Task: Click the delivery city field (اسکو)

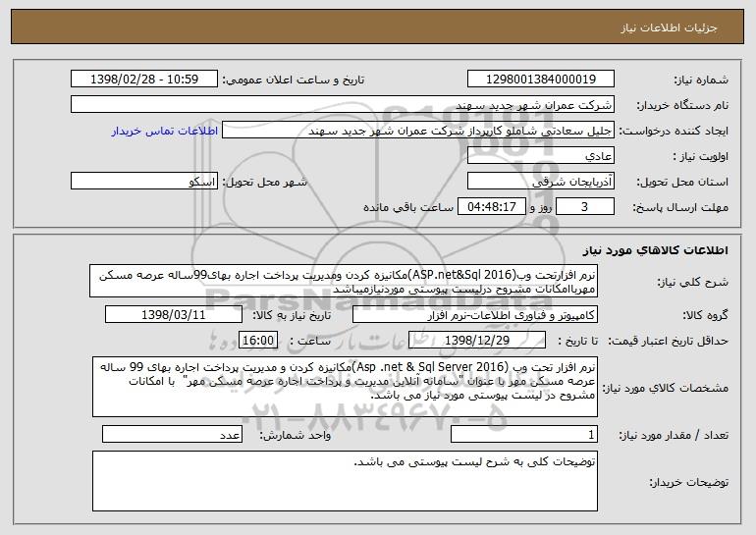Action: click(x=144, y=182)
